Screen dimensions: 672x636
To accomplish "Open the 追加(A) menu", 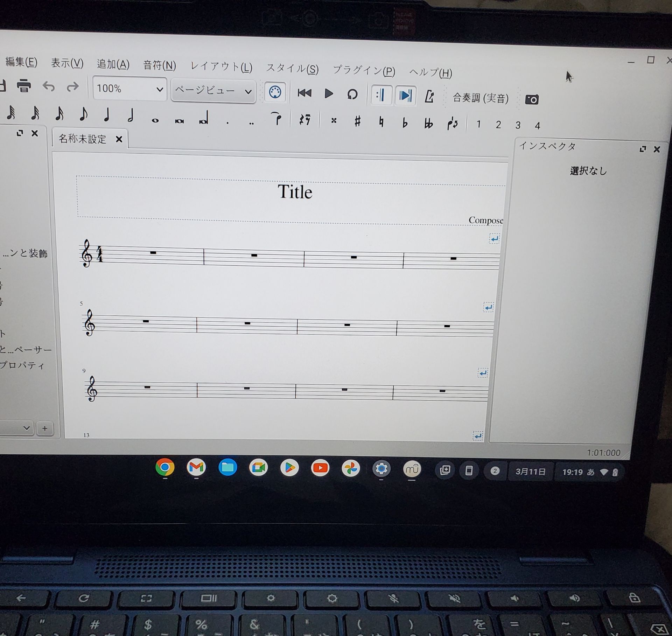I will click(x=113, y=64).
